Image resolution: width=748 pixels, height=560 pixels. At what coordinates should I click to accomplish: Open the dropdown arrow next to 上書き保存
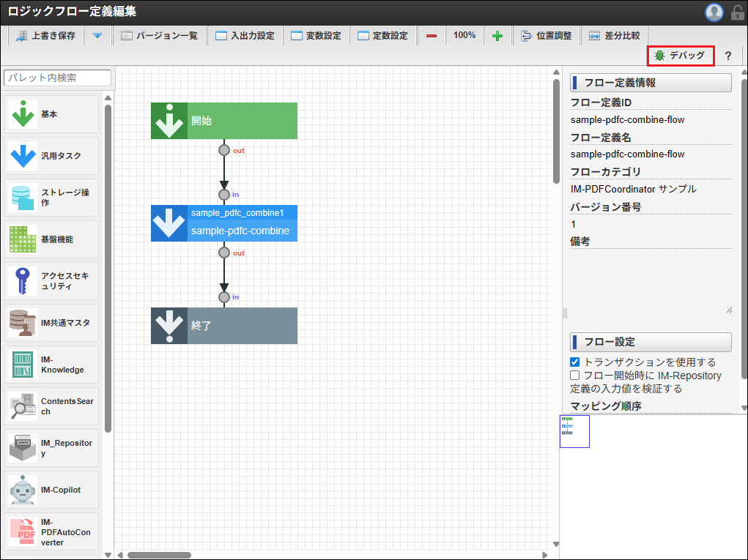pos(97,36)
